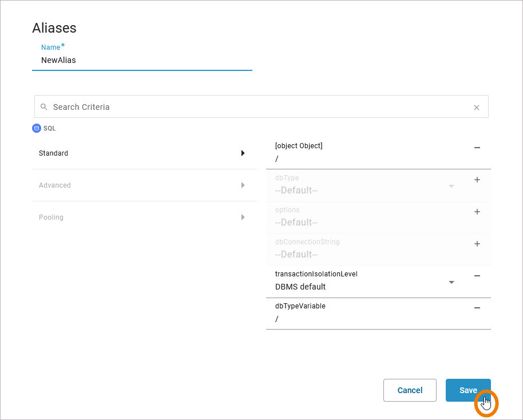This screenshot has height=420, width=523.
Task: Clear search criteria with X icon
Action: coord(477,107)
